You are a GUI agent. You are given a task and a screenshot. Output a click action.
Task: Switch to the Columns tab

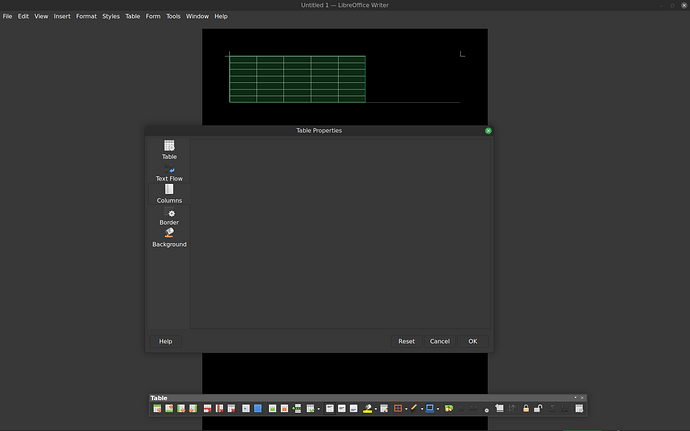click(x=169, y=194)
